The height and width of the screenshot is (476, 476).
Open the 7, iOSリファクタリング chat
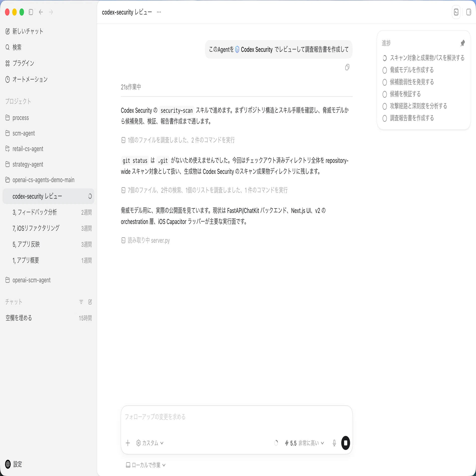[x=48, y=228]
